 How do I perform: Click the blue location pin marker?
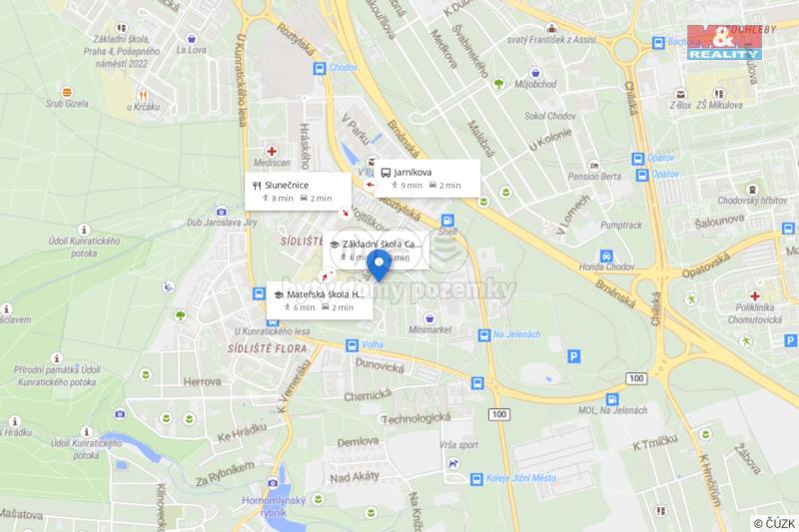[379, 266]
